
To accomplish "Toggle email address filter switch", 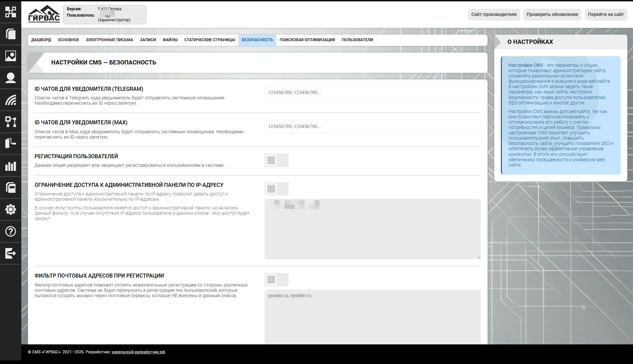I will coord(277,280).
